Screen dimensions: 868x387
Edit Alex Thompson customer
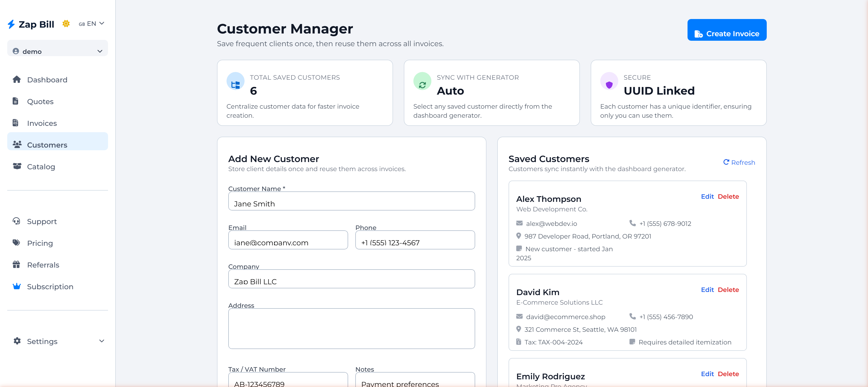point(707,196)
